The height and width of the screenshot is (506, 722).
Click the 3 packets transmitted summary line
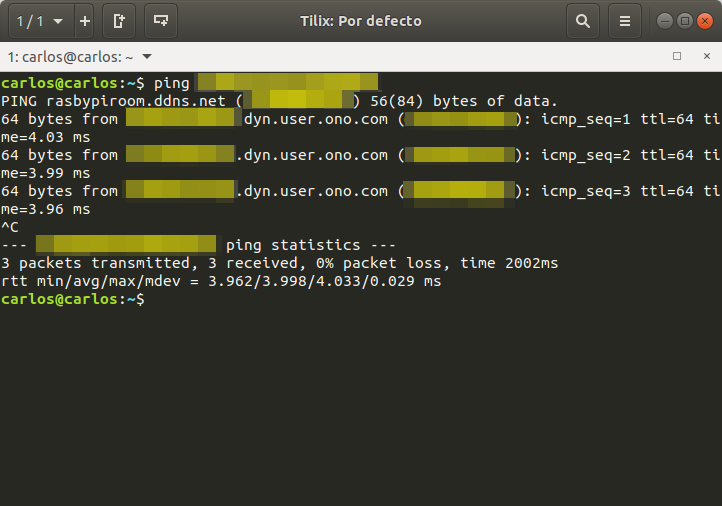pyautogui.click(x=280, y=263)
